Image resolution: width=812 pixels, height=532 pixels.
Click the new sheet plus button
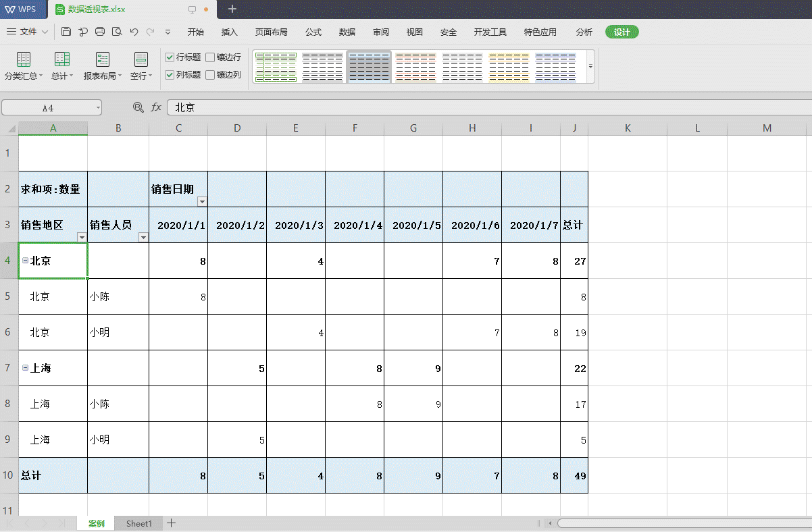(x=172, y=523)
